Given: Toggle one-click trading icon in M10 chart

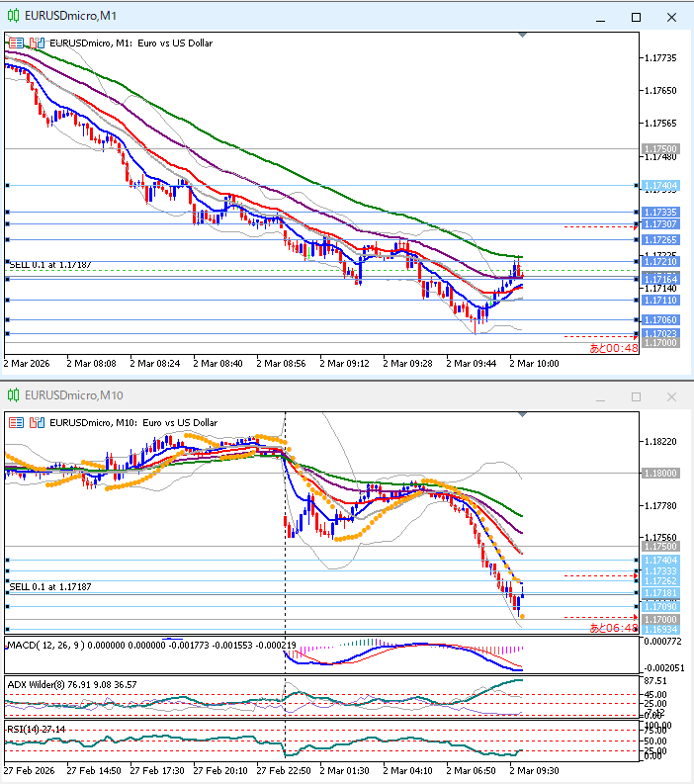Looking at the screenshot, I should point(37,422).
